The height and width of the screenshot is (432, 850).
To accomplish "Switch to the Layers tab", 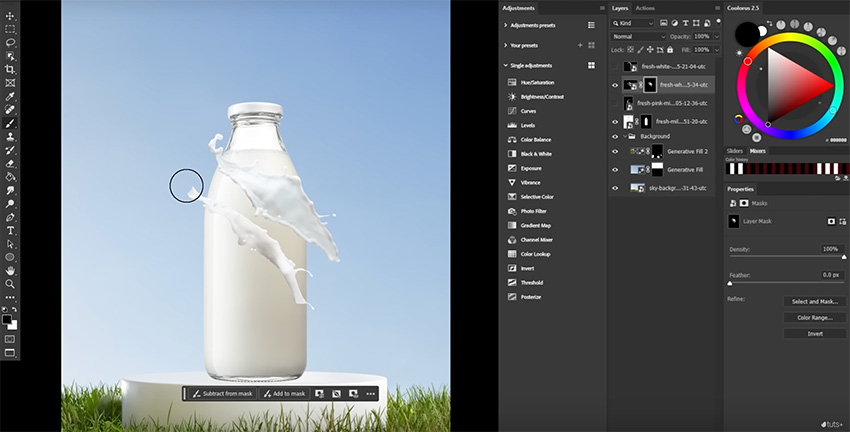I will click(x=620, y=8).
